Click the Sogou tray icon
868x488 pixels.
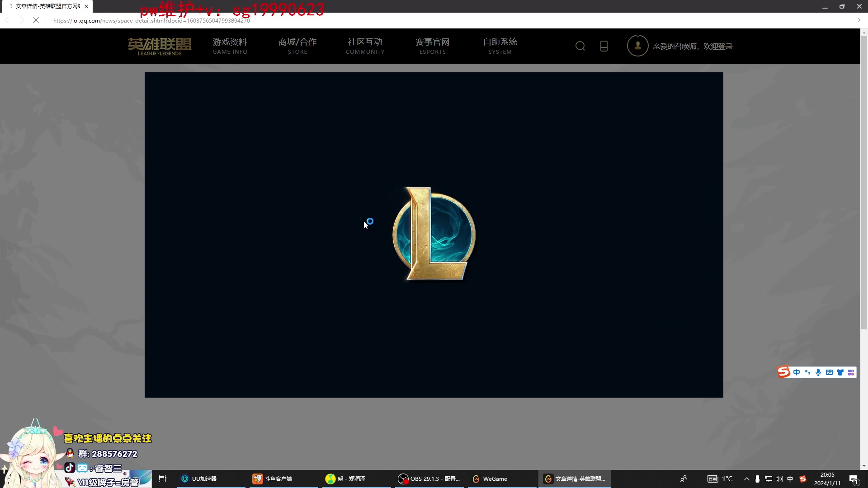point(803,479)
